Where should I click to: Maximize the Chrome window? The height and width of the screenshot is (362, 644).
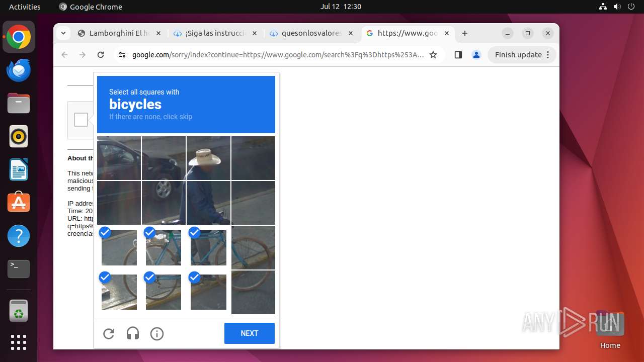pos(528,33)
